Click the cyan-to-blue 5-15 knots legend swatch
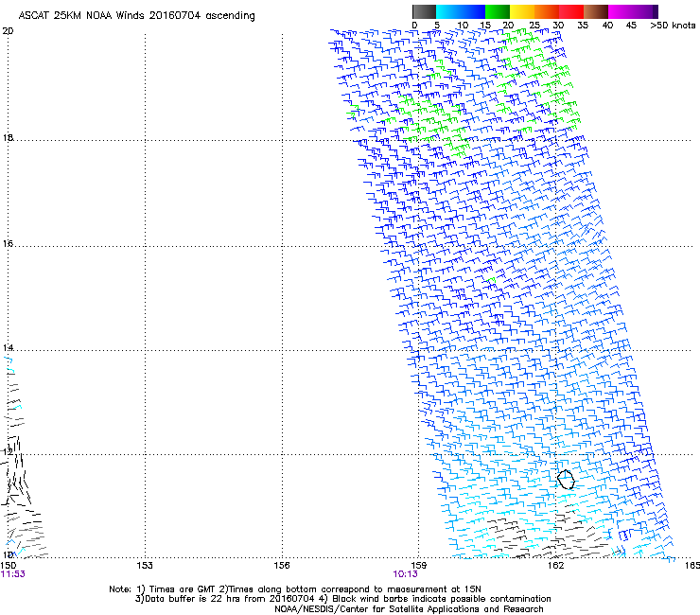 [x=461, y=11]
